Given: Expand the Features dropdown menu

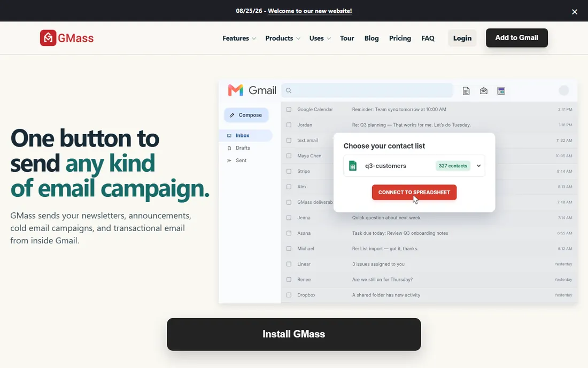Looking at the screenshot, I should point(239,39).
